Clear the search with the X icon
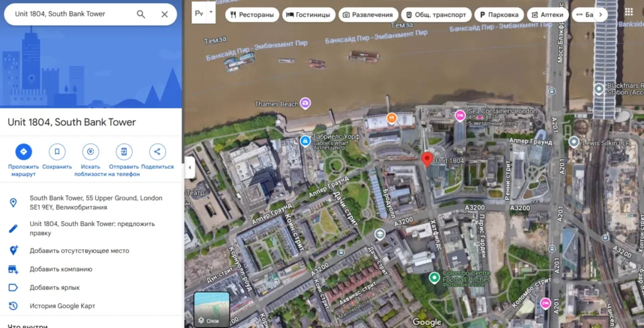Screen dimensions: 644x328 165,14
